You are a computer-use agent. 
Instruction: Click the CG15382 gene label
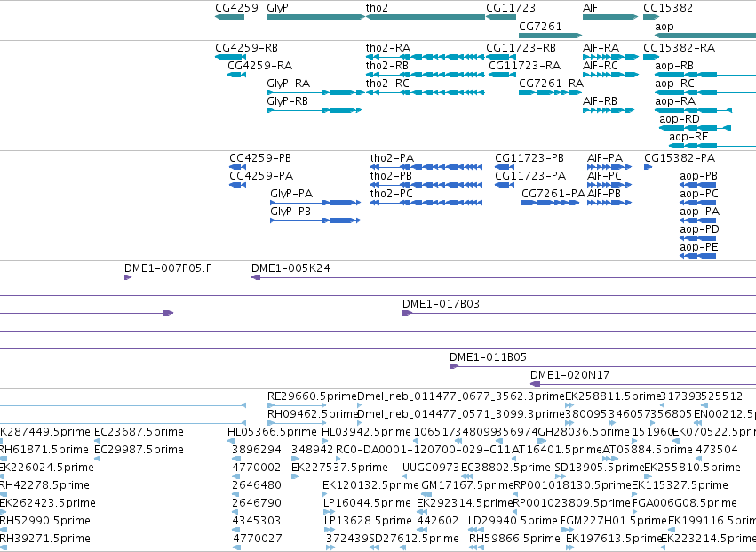(x=668, y=8)
